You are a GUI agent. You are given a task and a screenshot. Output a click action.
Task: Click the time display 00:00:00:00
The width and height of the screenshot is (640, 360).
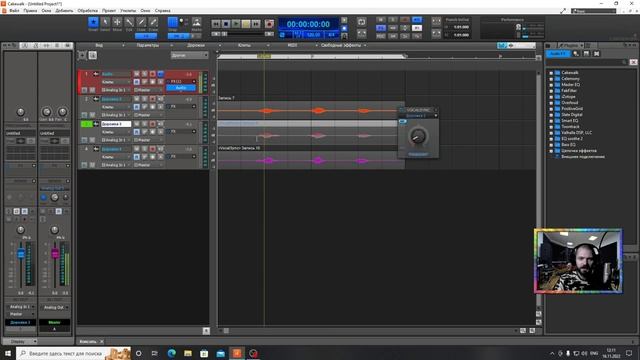tap(308, 24)
